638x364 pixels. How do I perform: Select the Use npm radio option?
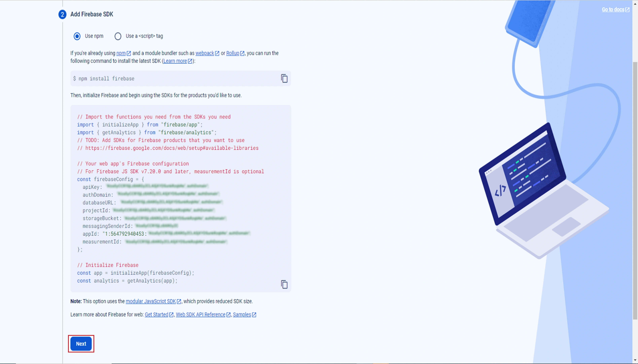(77, 36)
